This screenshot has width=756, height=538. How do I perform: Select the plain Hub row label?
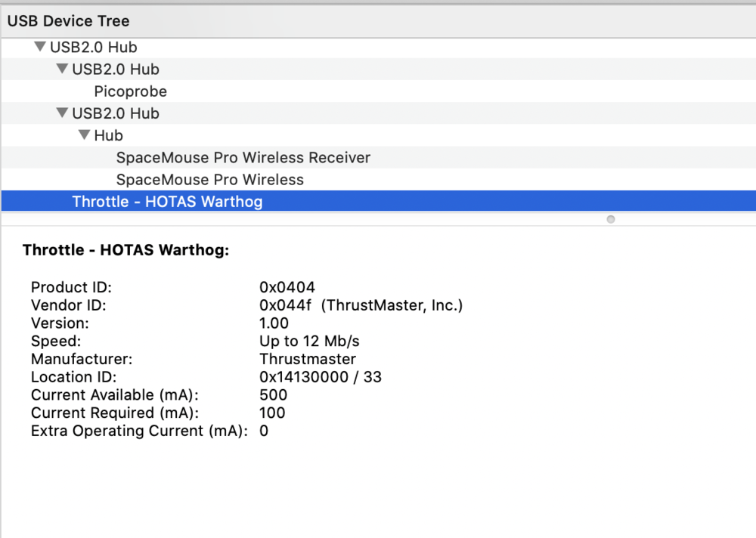(108, 135)
